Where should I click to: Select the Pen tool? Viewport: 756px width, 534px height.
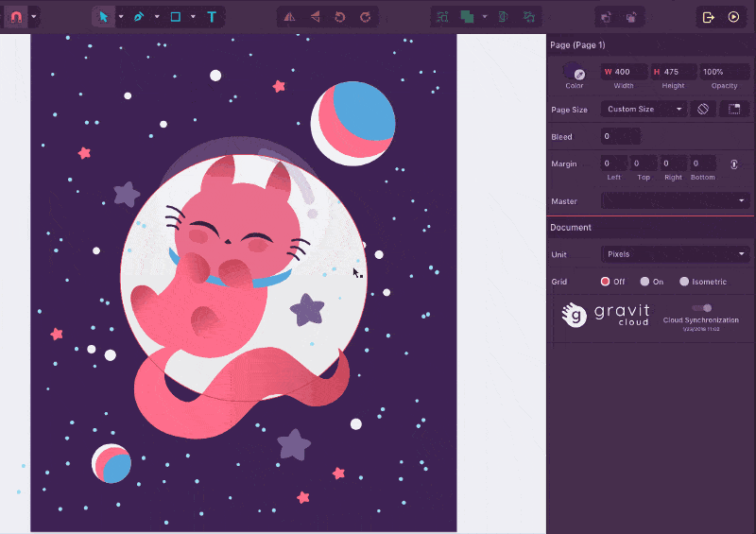tap(140, 17)
